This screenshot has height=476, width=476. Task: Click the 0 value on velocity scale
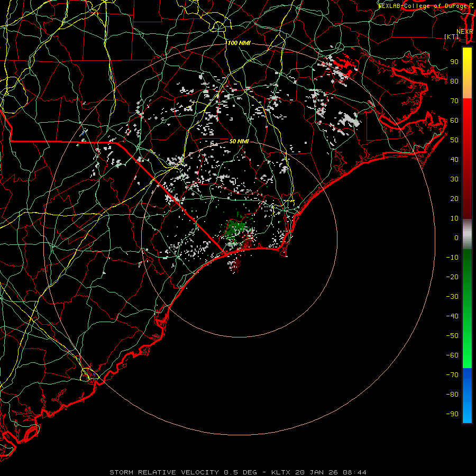point(456,238)
